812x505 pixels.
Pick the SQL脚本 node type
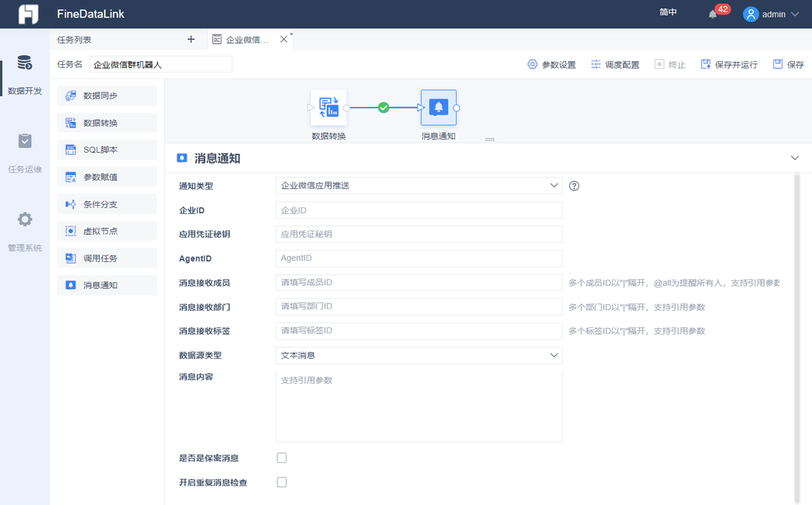pyautogui.click(x=107, y=150)
